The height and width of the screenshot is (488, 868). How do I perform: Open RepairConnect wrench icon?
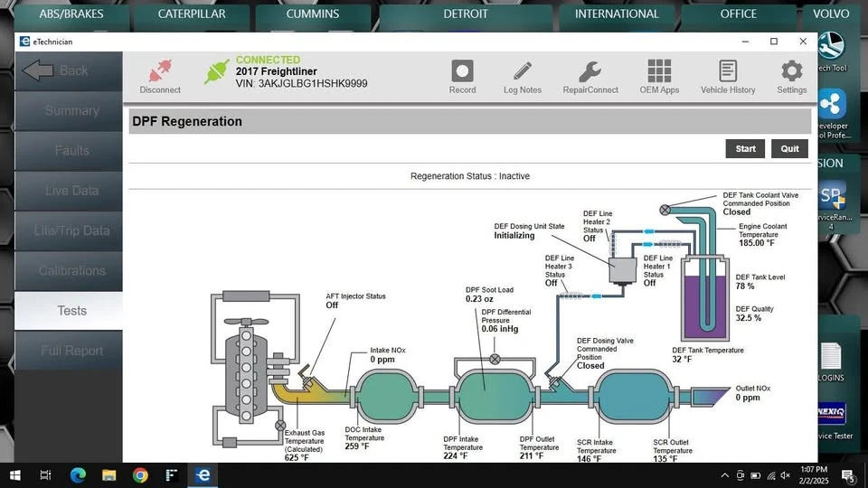(x=590, y=70)
